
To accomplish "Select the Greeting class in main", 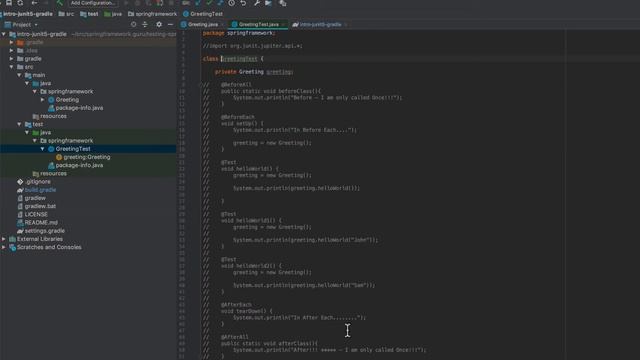I will 67,100.
